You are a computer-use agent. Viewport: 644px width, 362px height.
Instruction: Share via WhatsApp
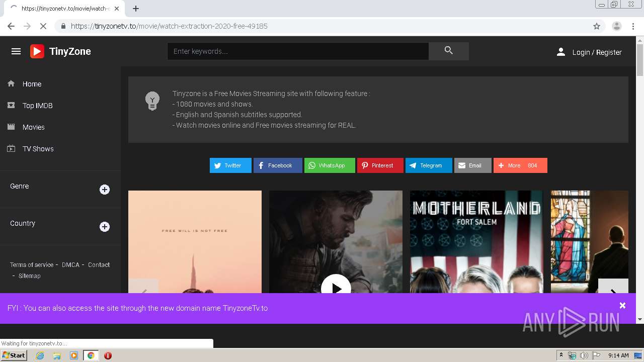pyautogui.click(x=330, y=165)
